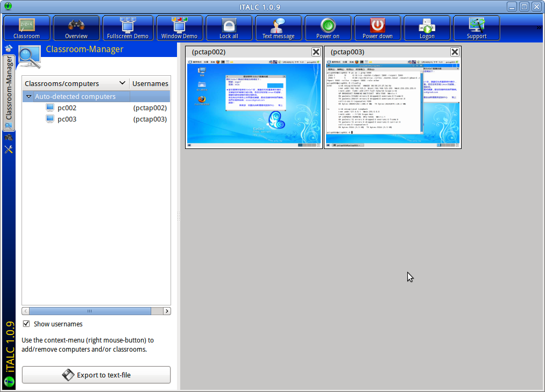The image size is (545, 392).
Task: Close the (pctap003) client window
Action: point(455,52)
